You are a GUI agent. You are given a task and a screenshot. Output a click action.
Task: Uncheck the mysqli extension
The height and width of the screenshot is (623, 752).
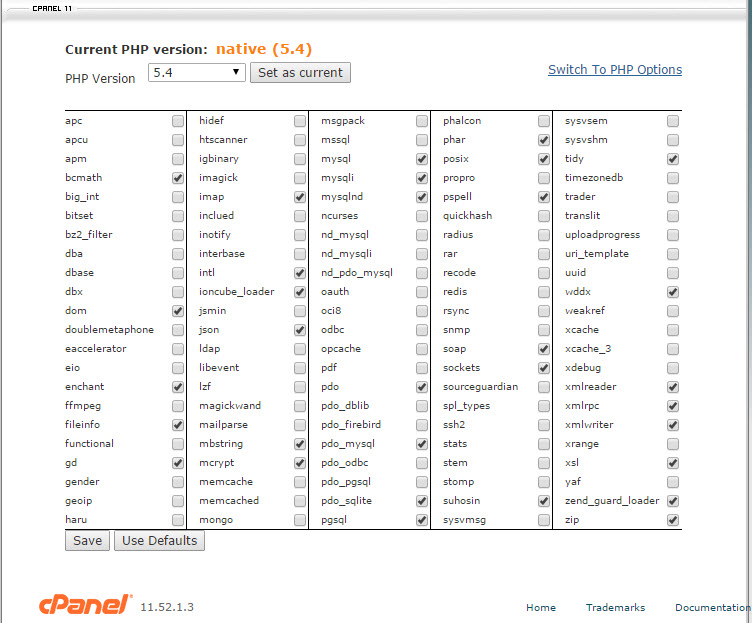point(422,178)
